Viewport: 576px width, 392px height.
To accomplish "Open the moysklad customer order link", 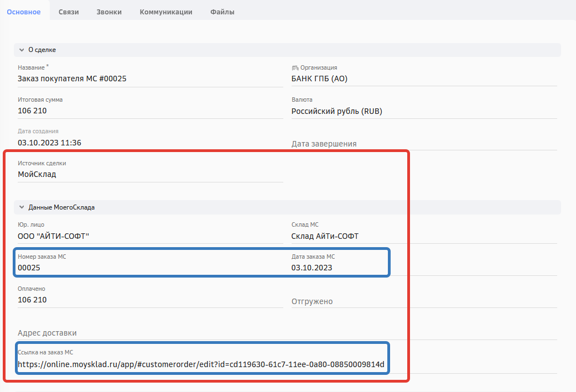I will coord(201,364).
